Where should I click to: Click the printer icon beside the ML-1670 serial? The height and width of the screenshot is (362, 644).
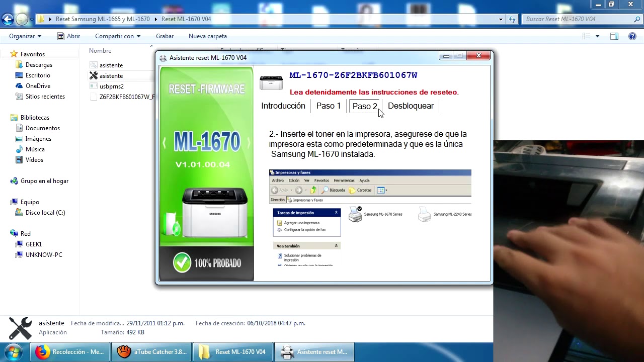tap(271, 82)
